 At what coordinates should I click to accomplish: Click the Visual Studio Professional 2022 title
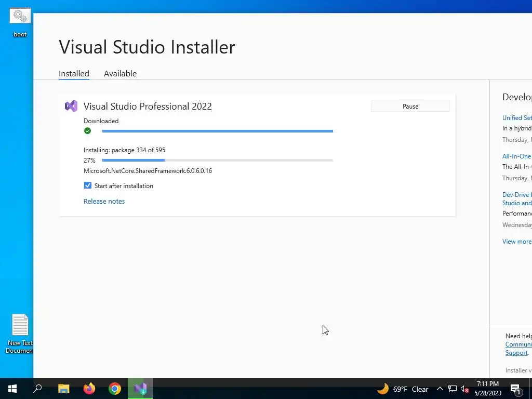click(148, 106)
